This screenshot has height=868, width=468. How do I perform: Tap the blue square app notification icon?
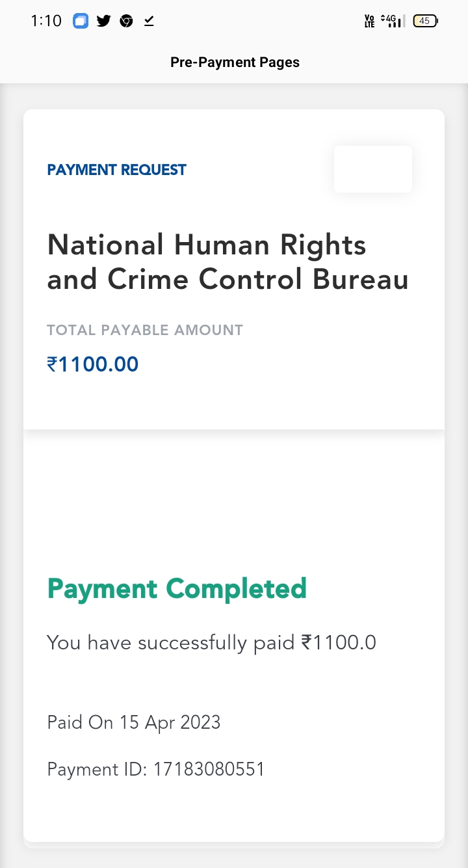tap(80, 21)
